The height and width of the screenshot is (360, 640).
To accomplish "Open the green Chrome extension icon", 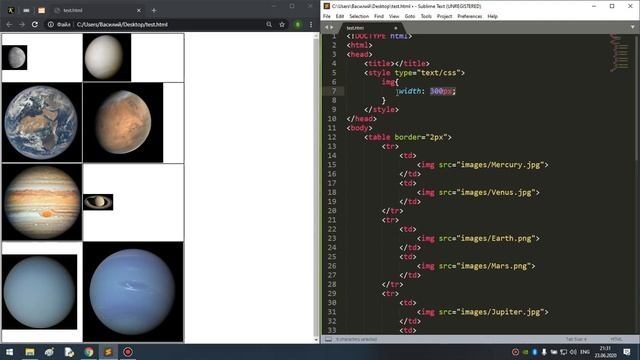I will coord(298,24).
